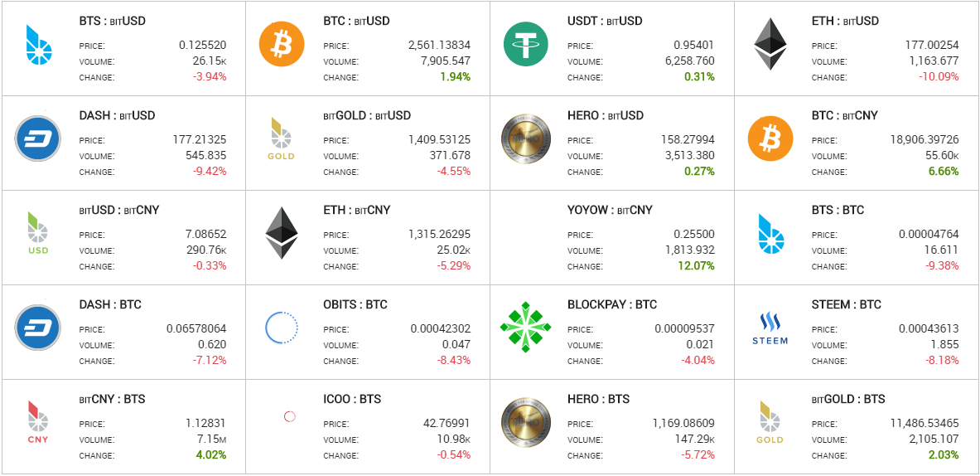Click the BitShares logo in BTS : bitUSD card
This screenshot has height=476, width=980.
[x=38, y=45]
